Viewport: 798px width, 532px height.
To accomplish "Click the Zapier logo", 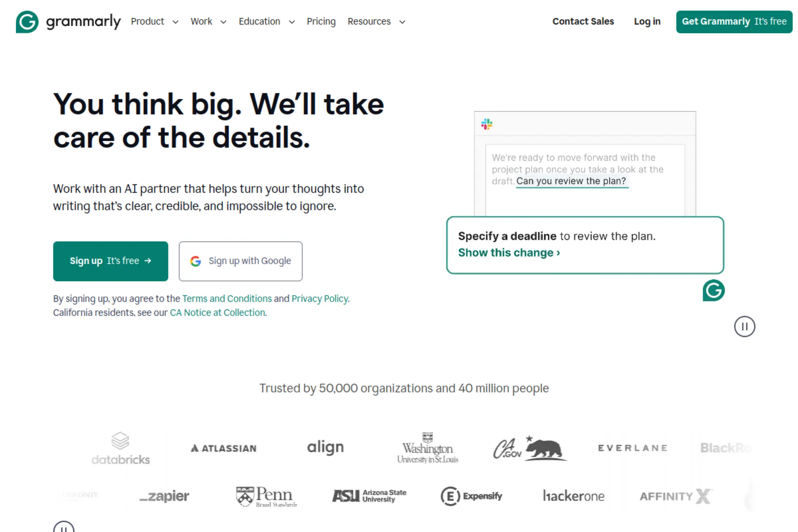I will (x=165, y=496).
